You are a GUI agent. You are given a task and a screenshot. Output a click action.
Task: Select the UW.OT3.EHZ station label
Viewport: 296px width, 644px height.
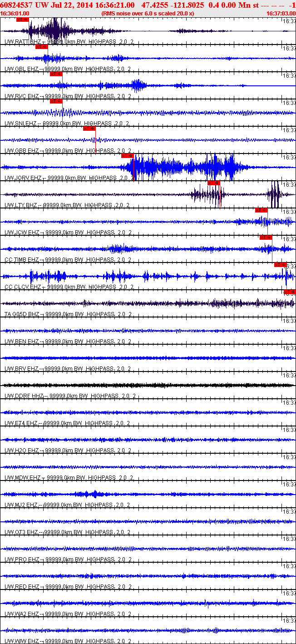coord(68,532)
